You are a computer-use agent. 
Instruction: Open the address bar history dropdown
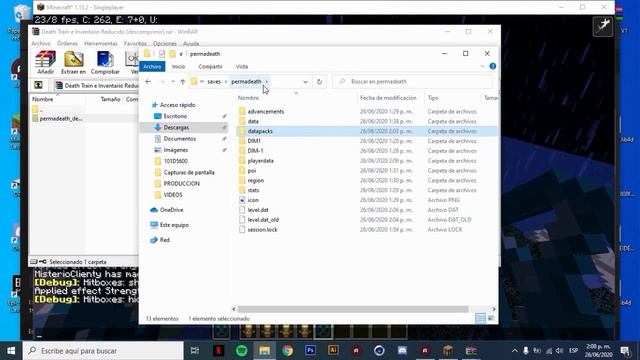coord(305,82)
